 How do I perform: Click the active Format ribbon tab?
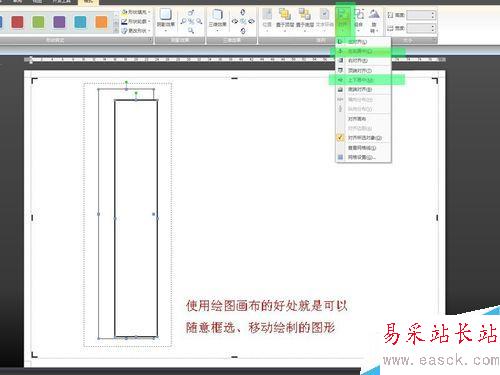tap(88, 2)
